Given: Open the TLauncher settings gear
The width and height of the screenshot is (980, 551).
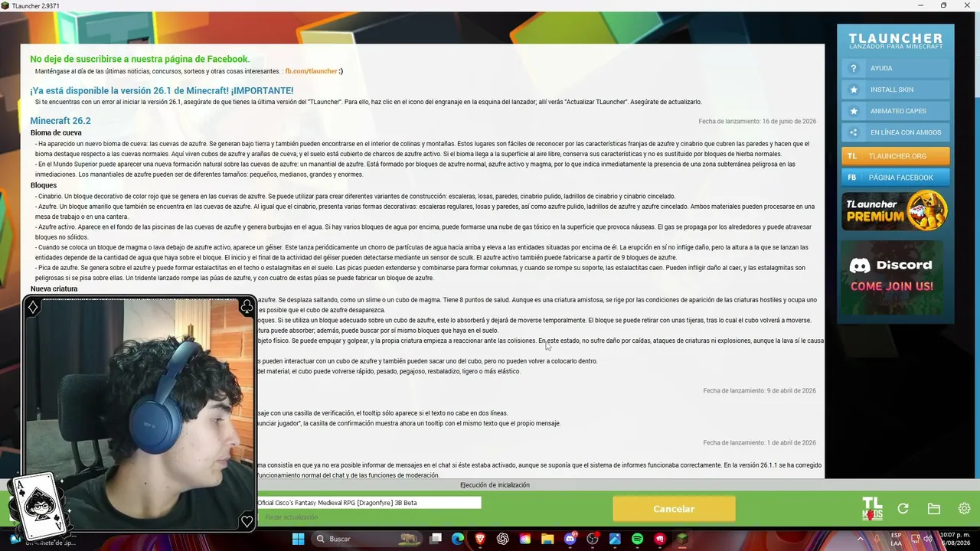Looking at the screenshot, I should pyautogui.click(x=964, y=509).
